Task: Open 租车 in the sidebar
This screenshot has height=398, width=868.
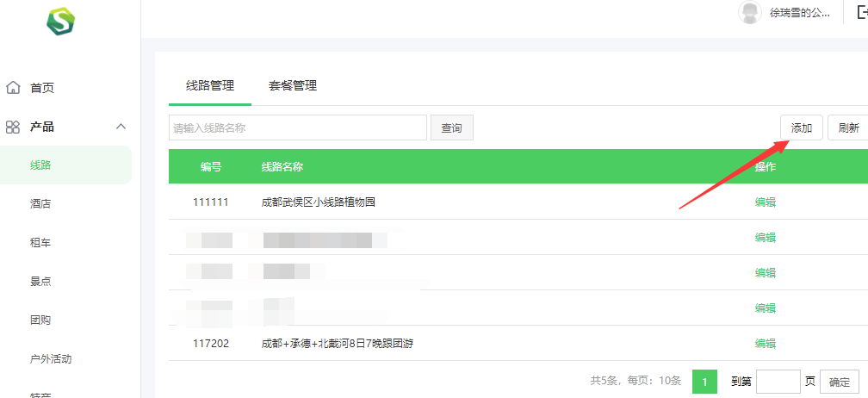Action: (40, 243)
